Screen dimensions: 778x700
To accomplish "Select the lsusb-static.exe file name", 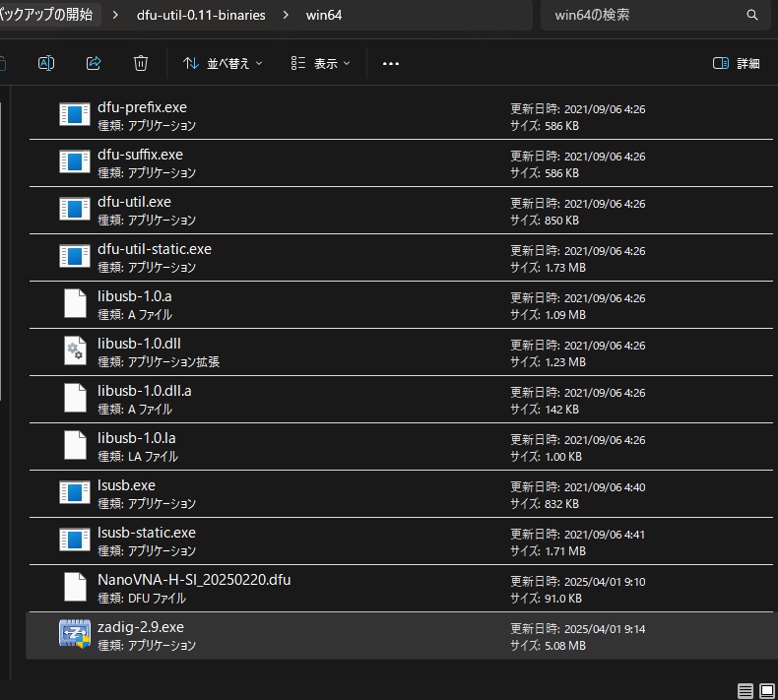I will coord(146,533).
